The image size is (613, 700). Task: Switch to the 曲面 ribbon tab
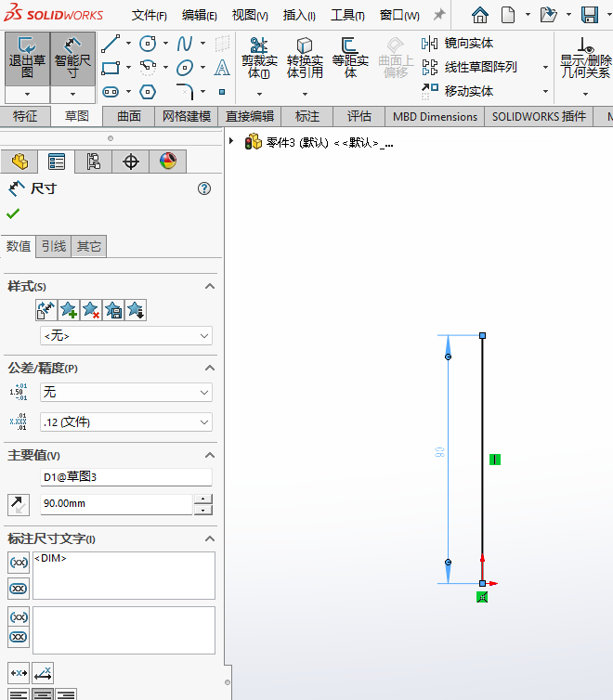coord(129,117)
